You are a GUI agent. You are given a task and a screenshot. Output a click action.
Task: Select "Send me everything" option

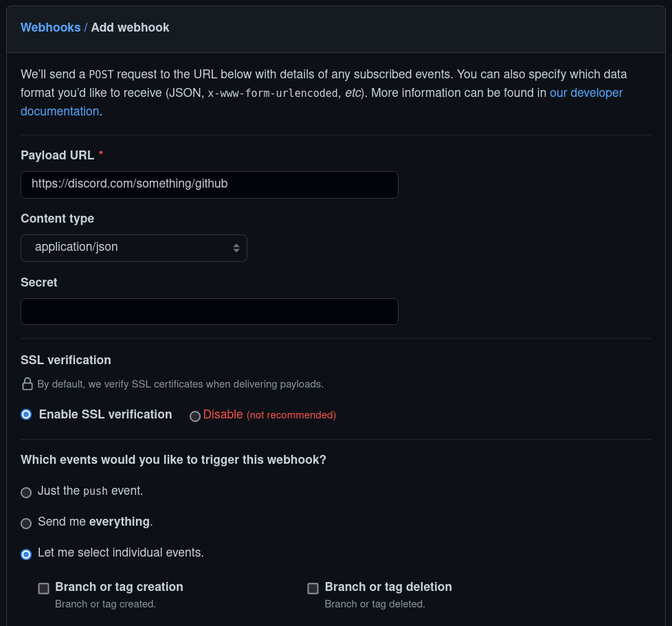click(x=26, y=523)
